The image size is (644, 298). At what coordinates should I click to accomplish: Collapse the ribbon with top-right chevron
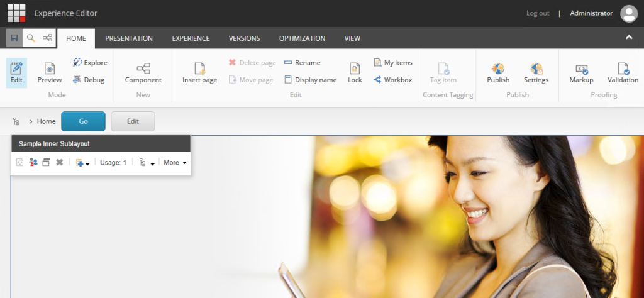pyautogui.click(x=628, y=38)
